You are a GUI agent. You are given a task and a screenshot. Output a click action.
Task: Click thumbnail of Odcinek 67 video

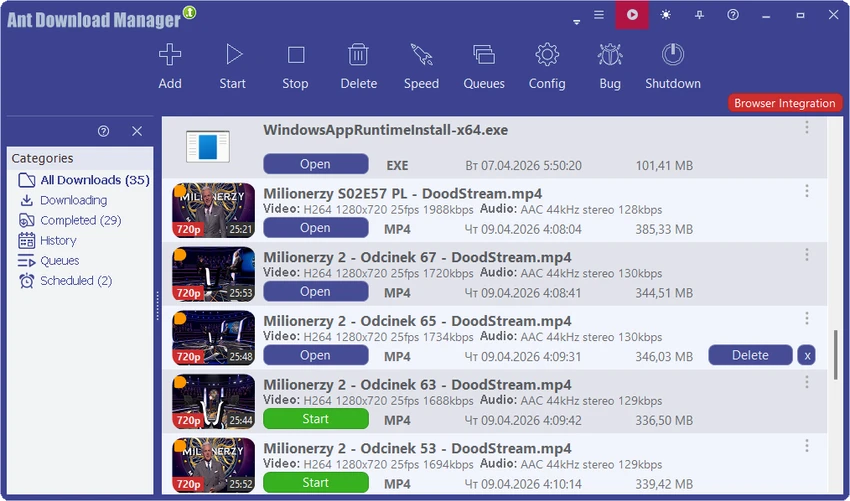click(214, 274)
